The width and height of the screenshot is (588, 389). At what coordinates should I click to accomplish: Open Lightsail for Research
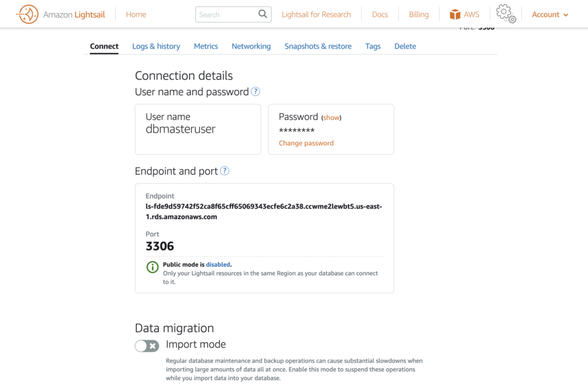coord(316,14)
